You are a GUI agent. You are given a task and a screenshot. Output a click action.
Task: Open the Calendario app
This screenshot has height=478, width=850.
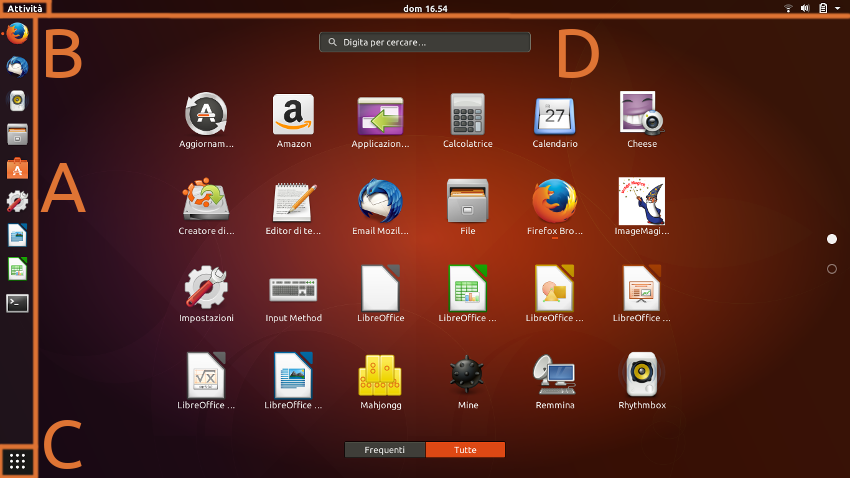click(x=554, y=115)
